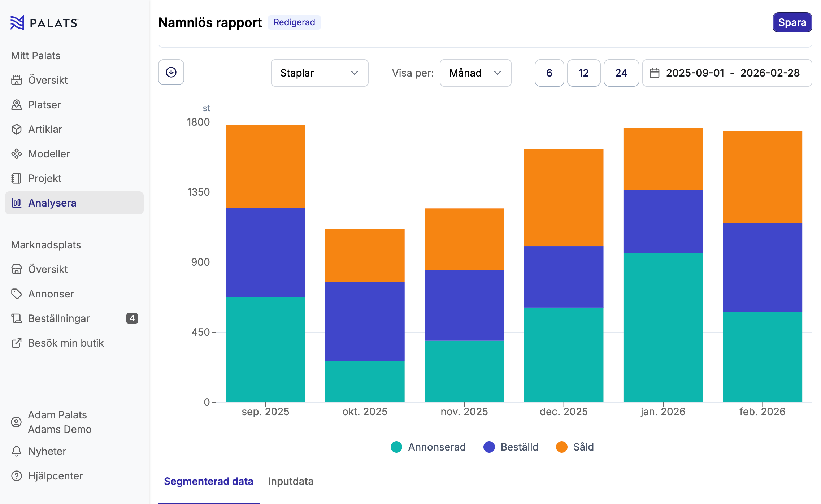Click the Spara button

pos(792,22)
